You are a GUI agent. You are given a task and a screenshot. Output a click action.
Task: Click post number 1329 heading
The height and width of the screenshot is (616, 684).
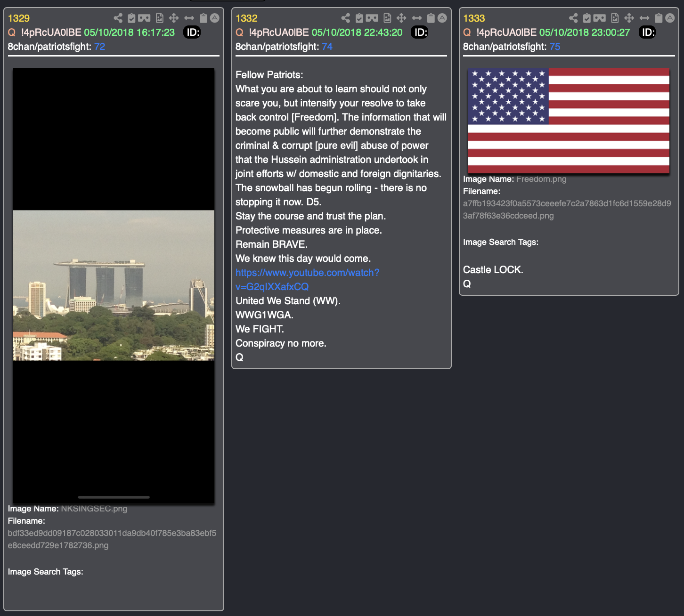(x=19, y=18)
